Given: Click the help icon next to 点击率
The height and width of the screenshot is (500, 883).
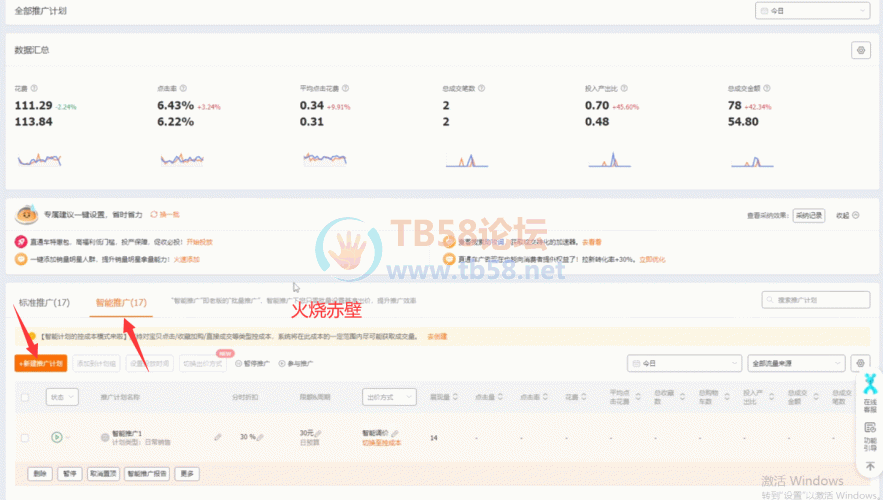Looking at the screenshot, I should 185,88.
